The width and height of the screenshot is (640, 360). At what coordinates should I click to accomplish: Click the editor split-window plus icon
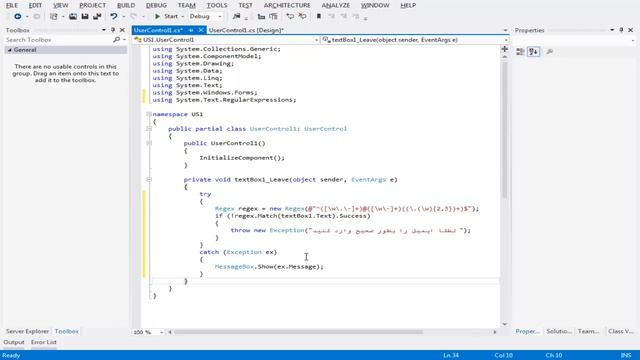coord(505,49)
